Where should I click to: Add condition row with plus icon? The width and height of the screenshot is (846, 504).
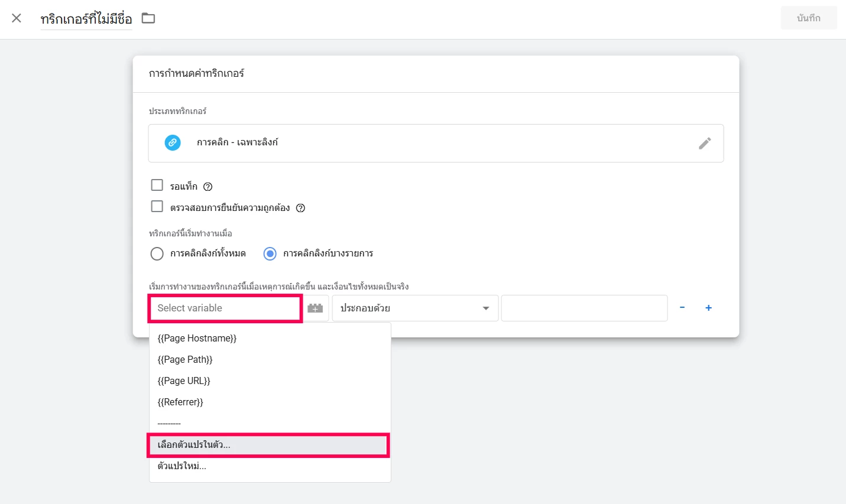708,308
